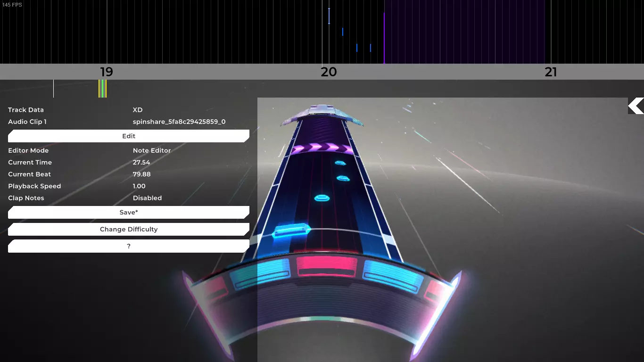Open help with the ? button
644x362 pixels.
129,246
